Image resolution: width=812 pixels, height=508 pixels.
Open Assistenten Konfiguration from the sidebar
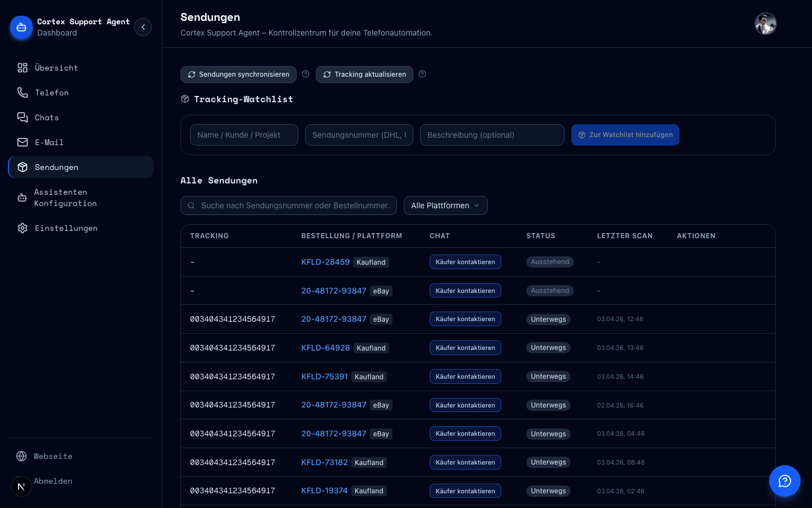(65, 198)
